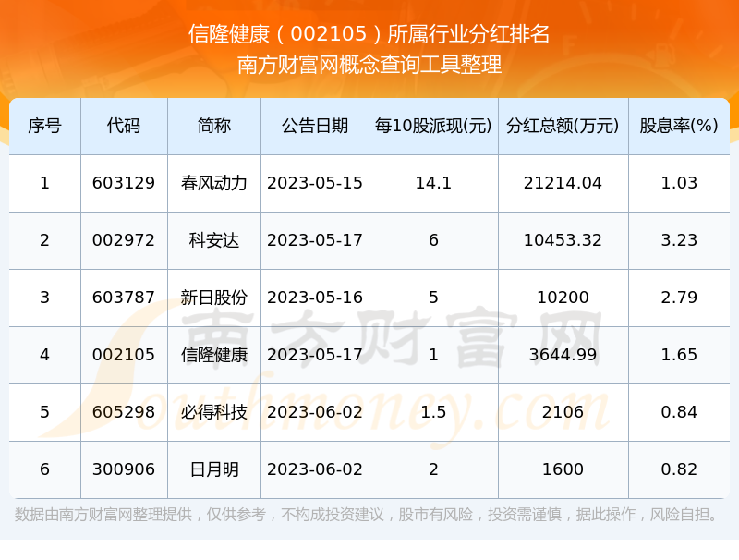
Task: Click the 每10股派现(元) column header
Action: pos(433,126)
